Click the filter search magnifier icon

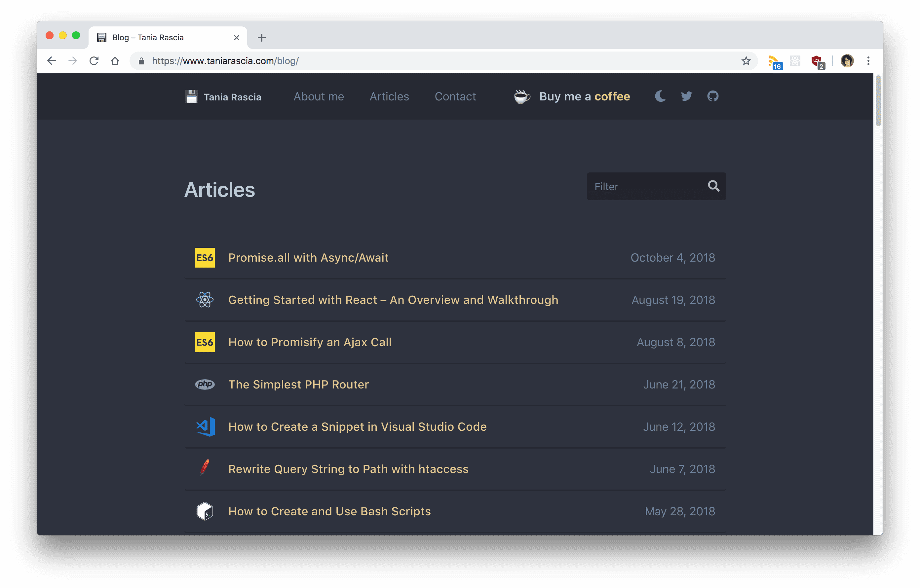pos(713,186)
